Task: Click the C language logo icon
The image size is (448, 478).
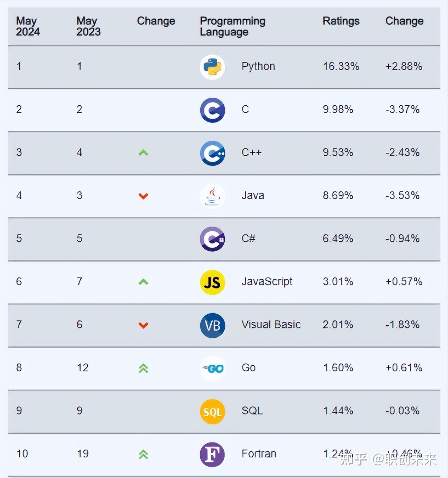Action: click(212, 110)
